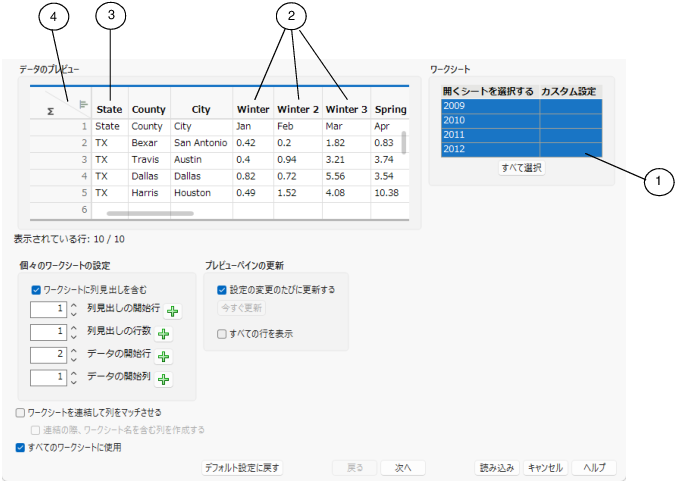Toggle 連結の際、ワークシート名を含む列を作成する checkbox
Viewport: 676px width, 483px height.
tap(35, 430)
